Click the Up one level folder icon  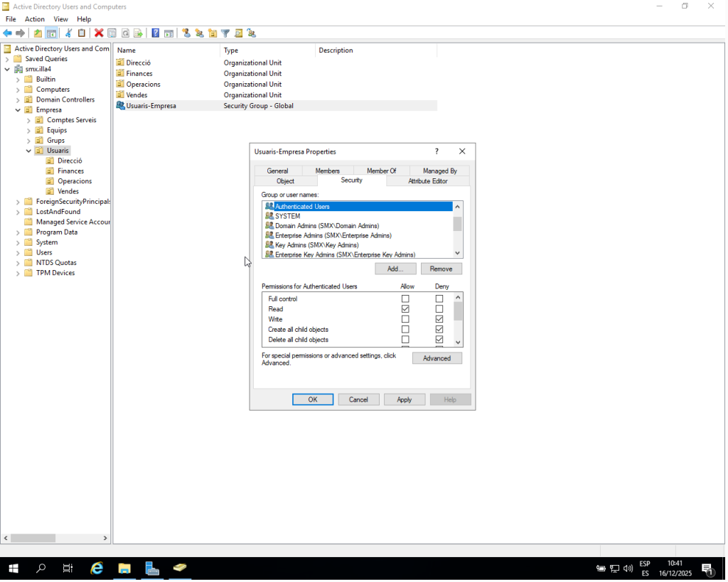[x=38, y=33]
